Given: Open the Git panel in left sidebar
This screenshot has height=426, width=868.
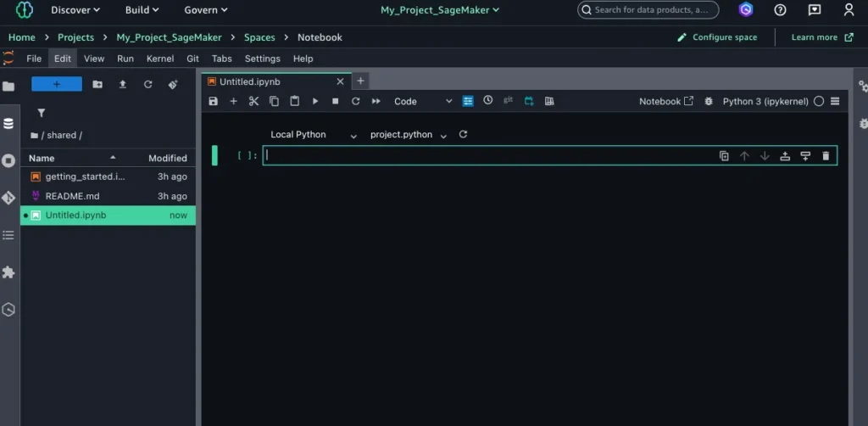Looking at the screenshot, I should pyautogui.click(x=8, y=198).
